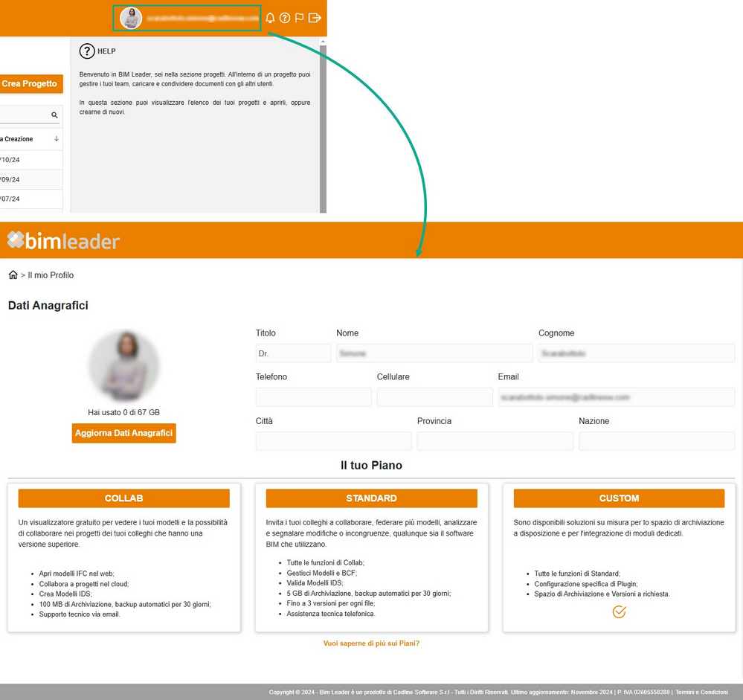Click the Email field
This screenshot has height=700, width=743.
[617, 397]
